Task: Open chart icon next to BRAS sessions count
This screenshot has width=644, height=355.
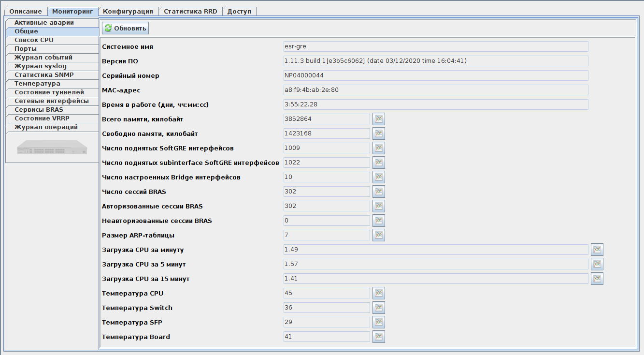Action: click(x=379, y=192)
